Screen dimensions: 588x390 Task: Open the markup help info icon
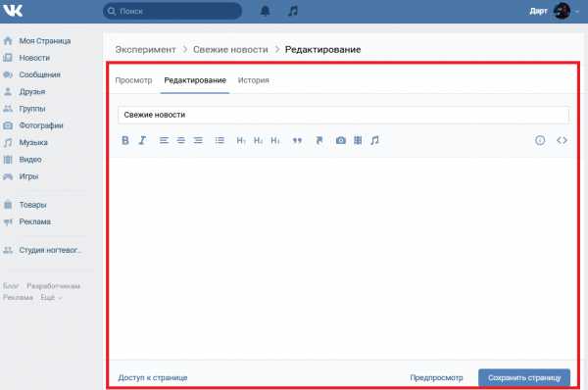pos(540,140)
